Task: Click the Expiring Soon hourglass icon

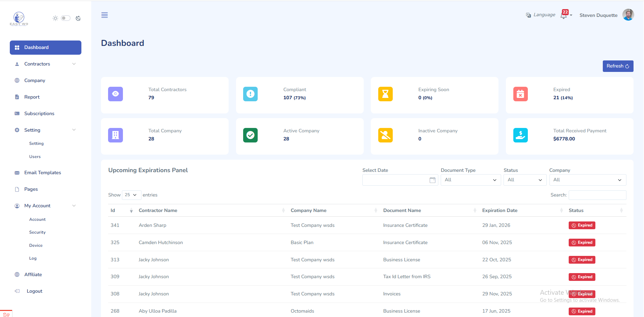Action: pos(385,94)
